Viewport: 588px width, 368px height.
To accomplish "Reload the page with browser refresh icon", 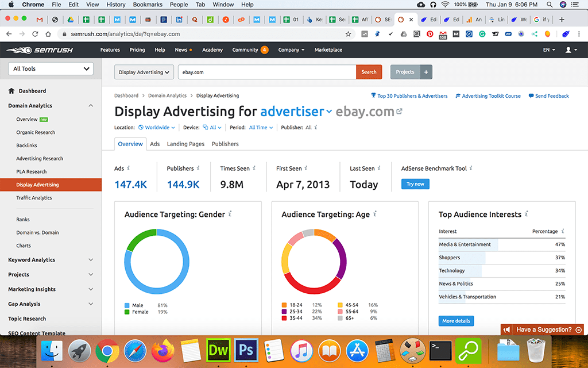I will pos(35,34).
